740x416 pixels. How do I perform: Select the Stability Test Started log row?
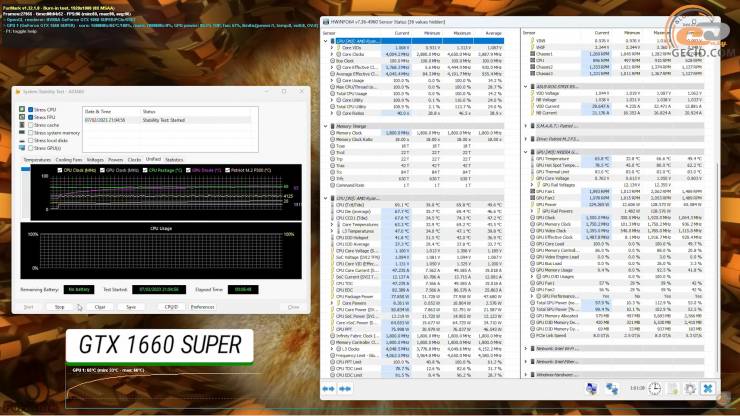(x=170, y=120)
